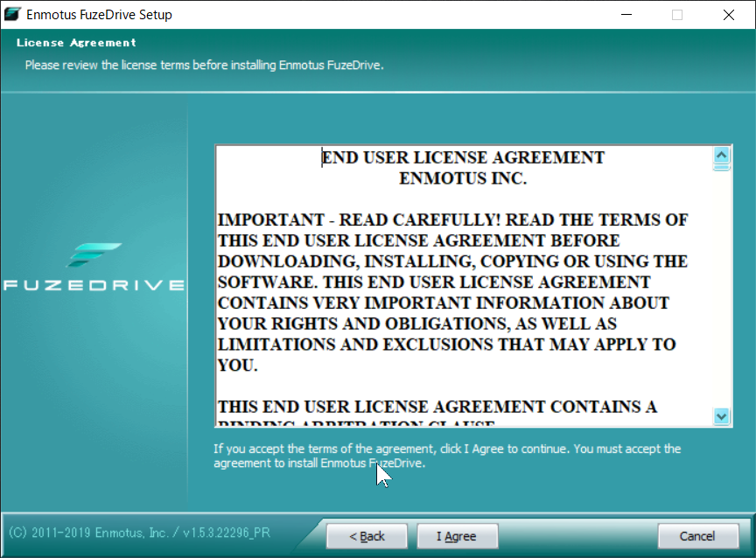Click the disabled maximize window button
This screenshot has width=756, height=558.
[x=677, y=15]
